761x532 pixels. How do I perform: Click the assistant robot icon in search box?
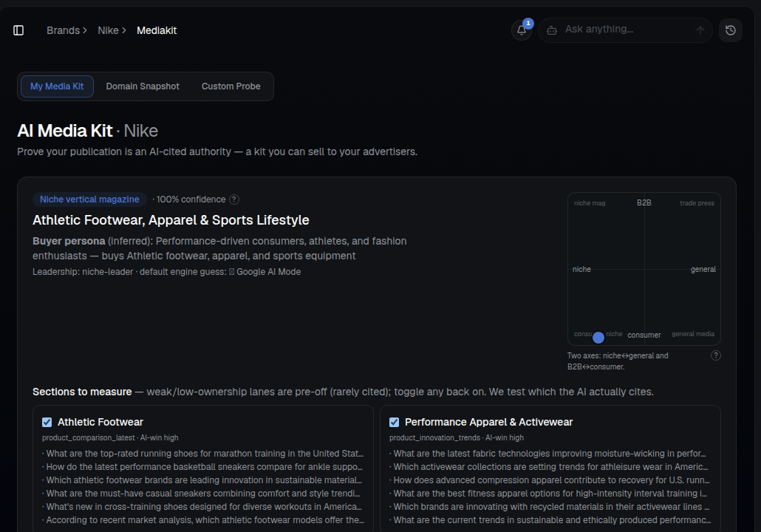coord(552,30)
